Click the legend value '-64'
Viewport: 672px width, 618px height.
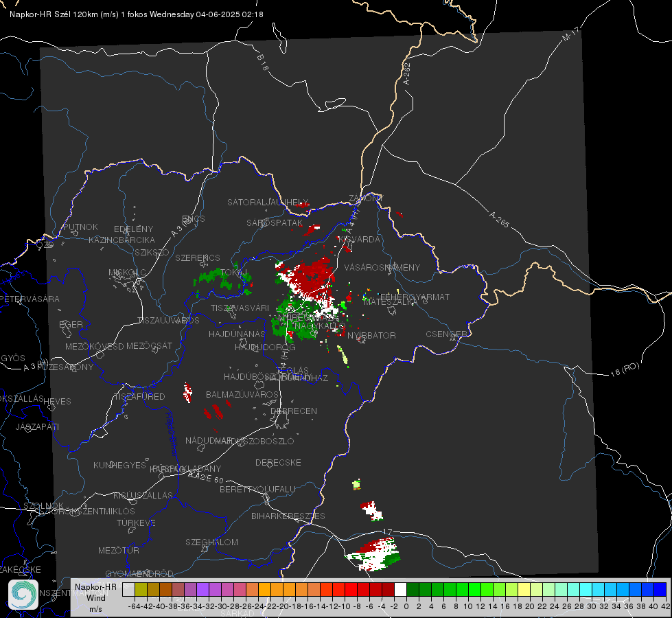pyautogui.click(x=134, y=606)
